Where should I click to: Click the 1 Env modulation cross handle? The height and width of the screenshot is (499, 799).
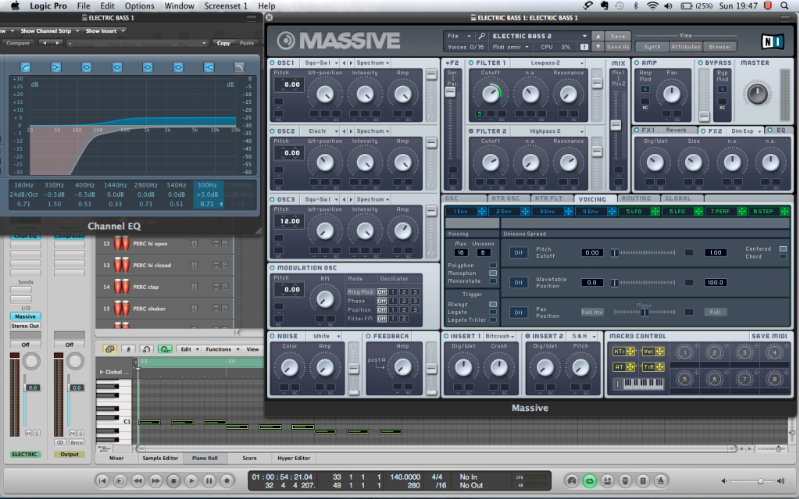482,211
